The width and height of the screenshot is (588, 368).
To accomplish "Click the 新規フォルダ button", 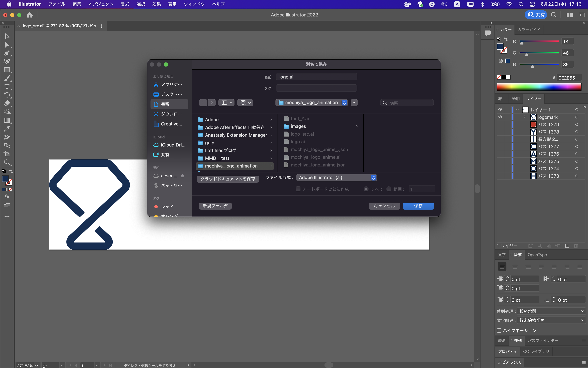I will (x=215, y=206).
